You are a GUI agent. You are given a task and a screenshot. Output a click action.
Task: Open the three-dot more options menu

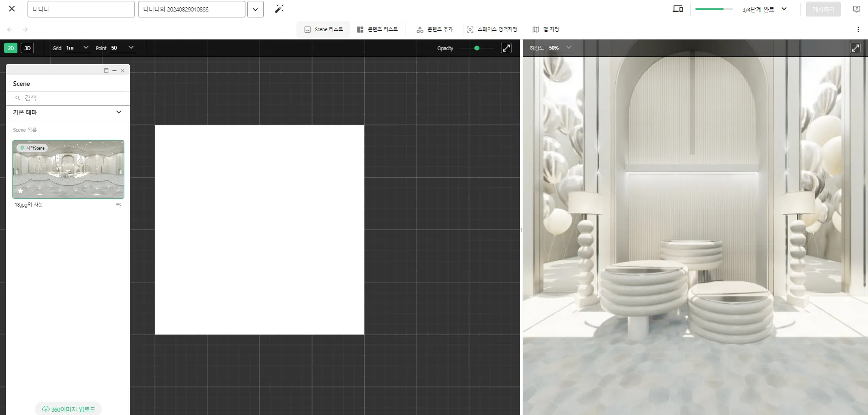click(858, 29)
